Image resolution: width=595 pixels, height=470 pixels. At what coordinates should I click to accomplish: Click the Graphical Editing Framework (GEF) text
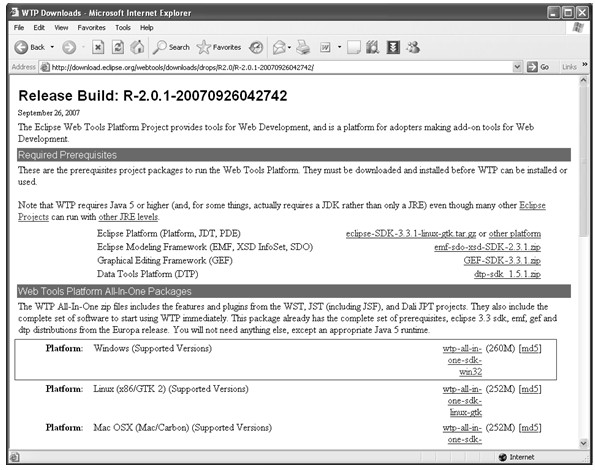click(165, 261)
